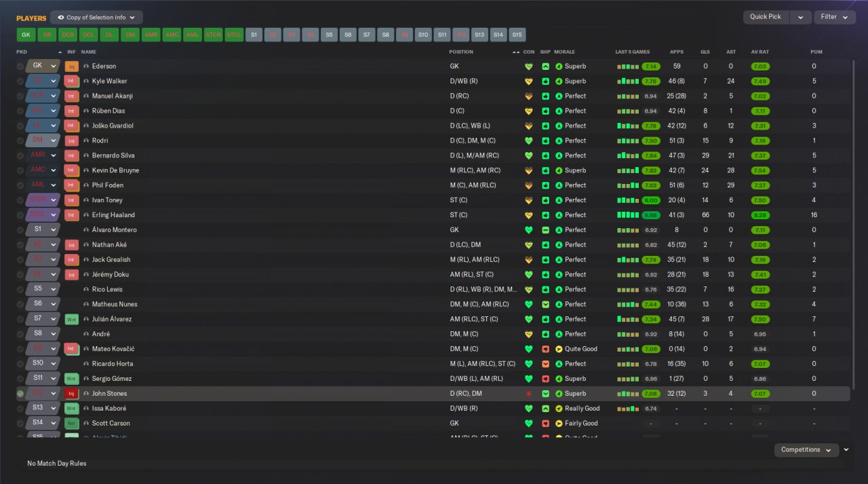The image size is (868, 484).
Task: Click Ederson's orange Inj status icon
Action: point(72,67)
